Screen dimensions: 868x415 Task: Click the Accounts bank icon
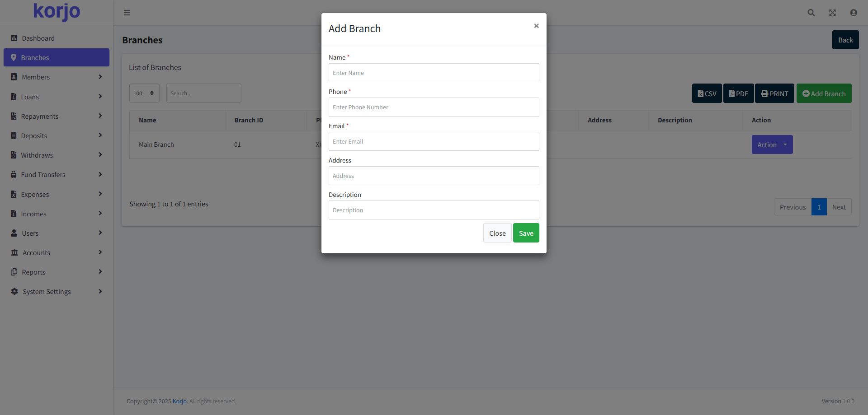(14, 253)
